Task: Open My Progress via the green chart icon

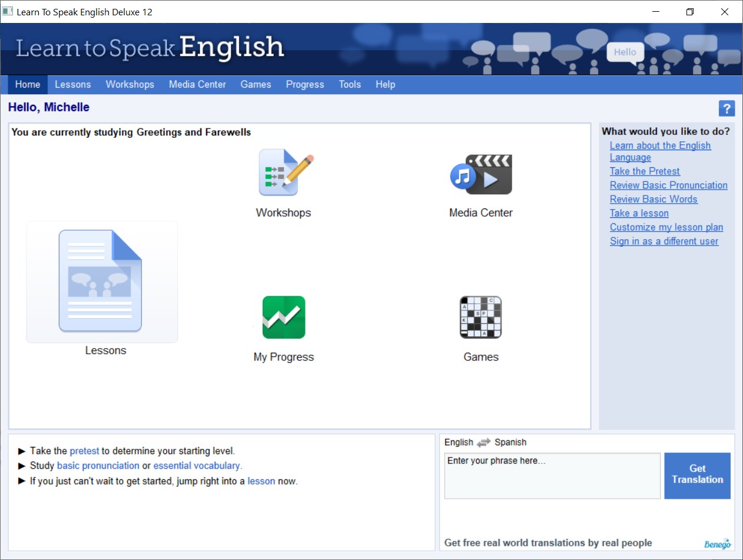Action: (x=283, y=317)
